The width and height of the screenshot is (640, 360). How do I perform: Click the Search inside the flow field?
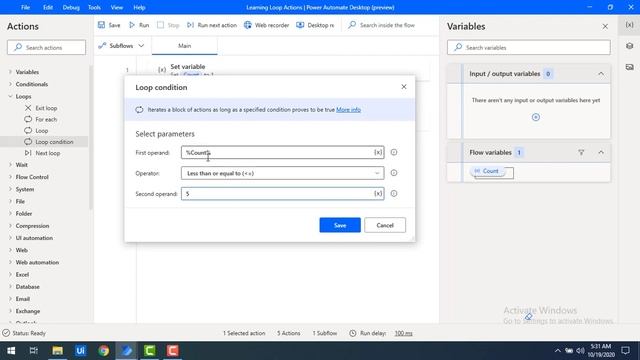click(x=387, y=25)
